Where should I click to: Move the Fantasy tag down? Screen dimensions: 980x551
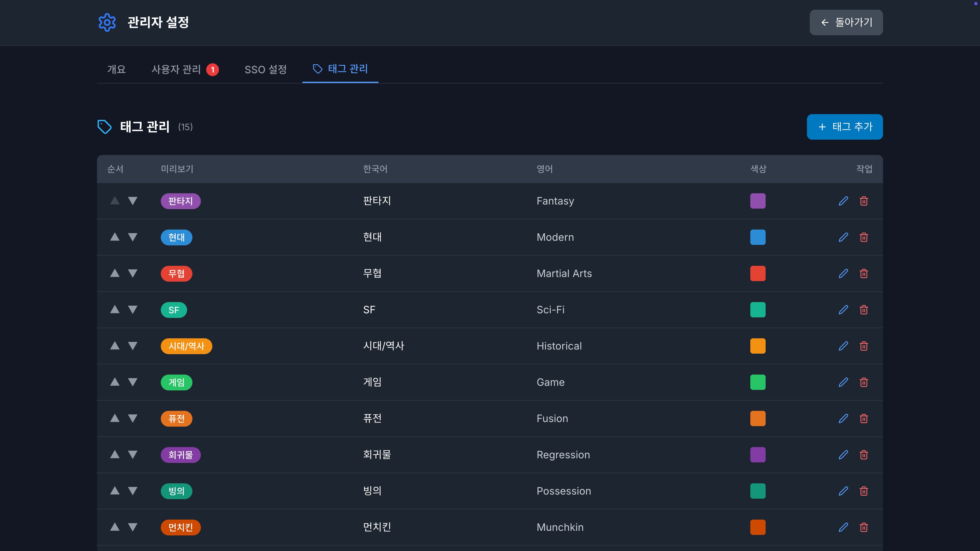click(x=132, y=201)
